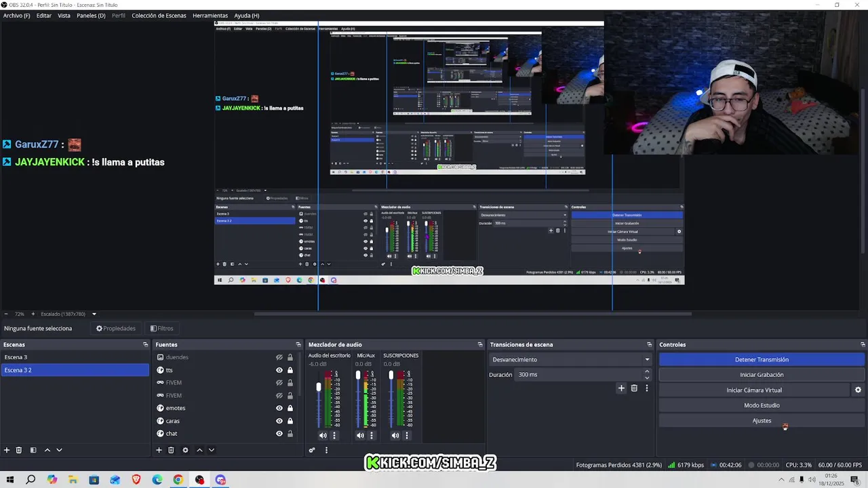This screenshot has height=488, width=868.
Task: Undock the Transiciones de escena panel
Action: pyautogui.click(x=649, y=344)
